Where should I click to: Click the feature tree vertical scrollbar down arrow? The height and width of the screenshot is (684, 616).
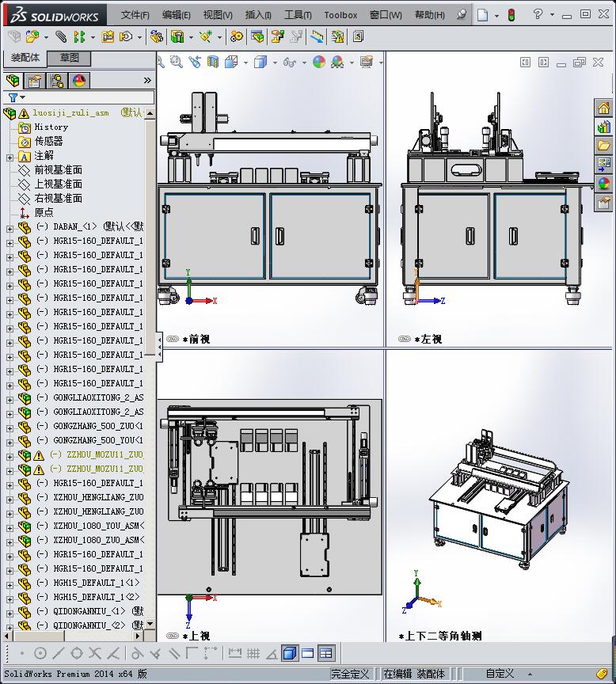(x=150, y=624)
